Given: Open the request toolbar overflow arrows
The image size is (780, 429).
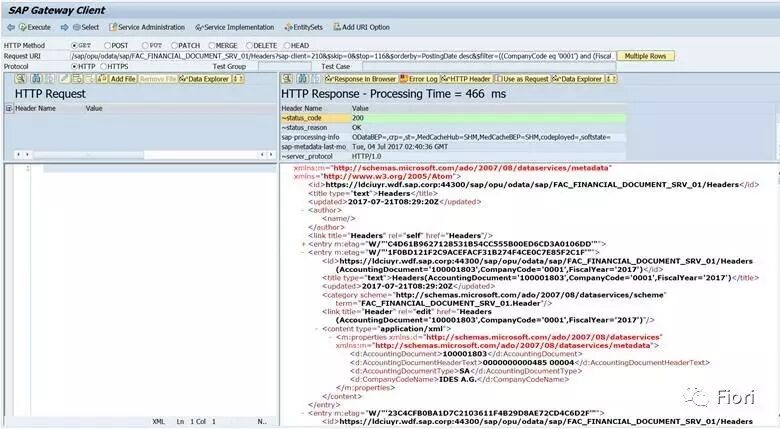Looking at the screenshot, I should coord(238,79).
